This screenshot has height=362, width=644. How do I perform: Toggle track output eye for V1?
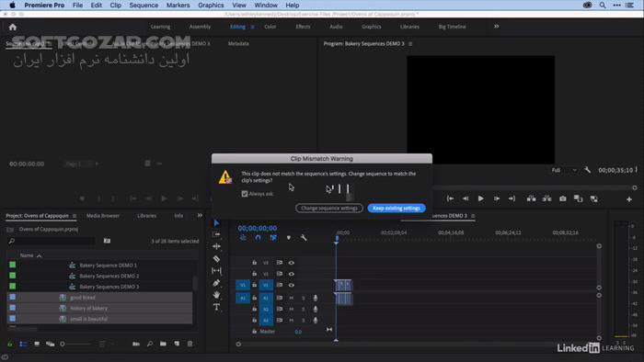pos(292,285)
